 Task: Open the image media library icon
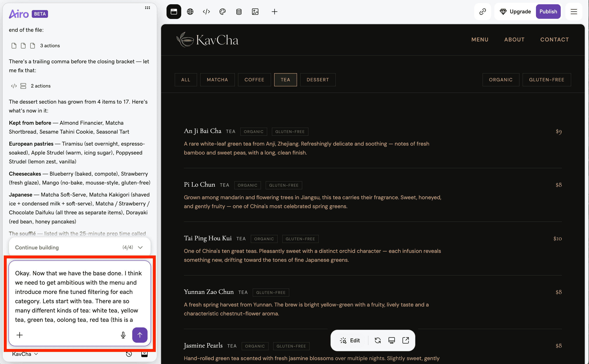coord(255,12)
